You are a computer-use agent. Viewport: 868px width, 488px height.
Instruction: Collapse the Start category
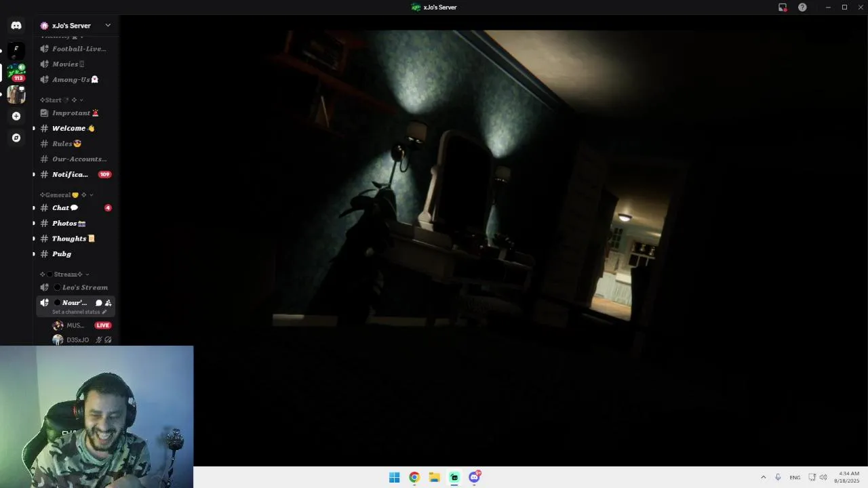(62, 100)
